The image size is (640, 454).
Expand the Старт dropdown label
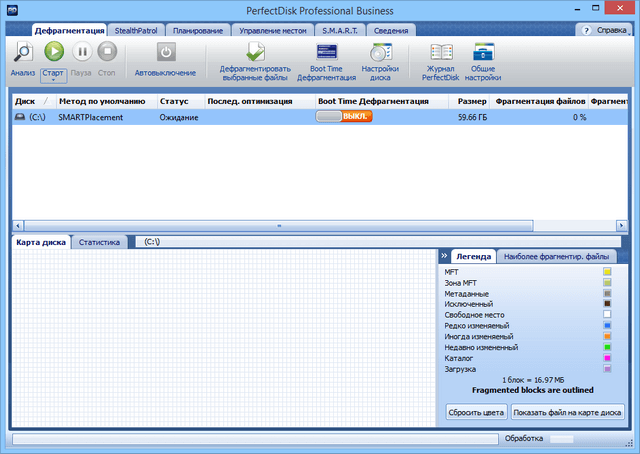pos(54,74)
